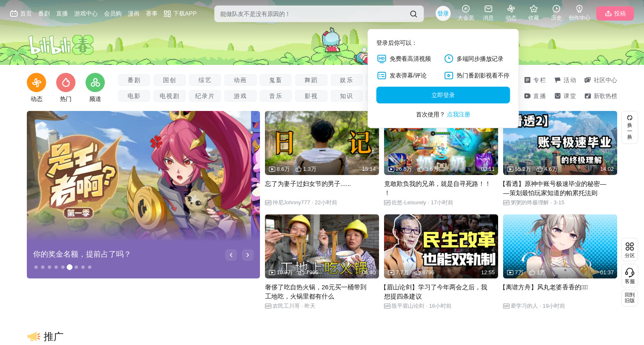Image resolution: width=644 pixels, height=345 pixels.
Task: Show previous banner slide arrow
Action: 231,255
